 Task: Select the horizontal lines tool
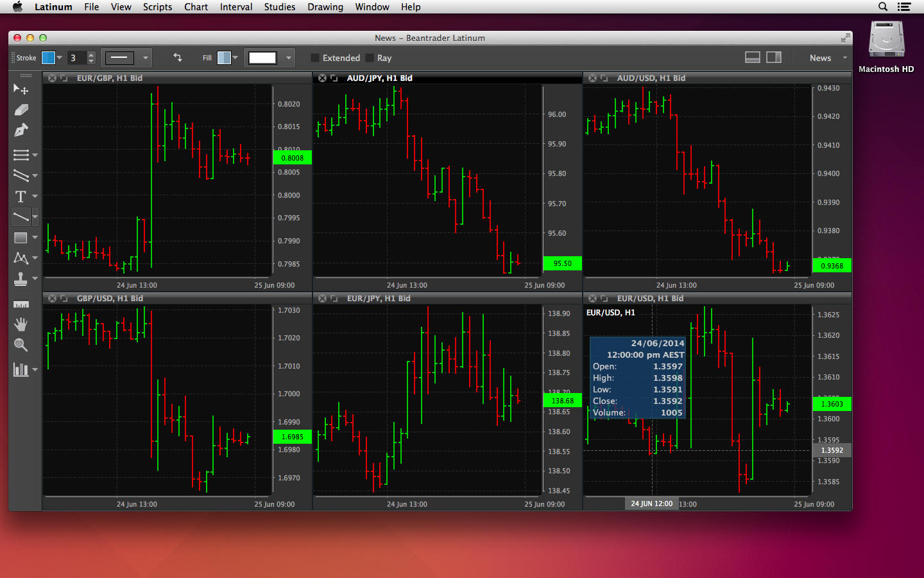[21, 155]
